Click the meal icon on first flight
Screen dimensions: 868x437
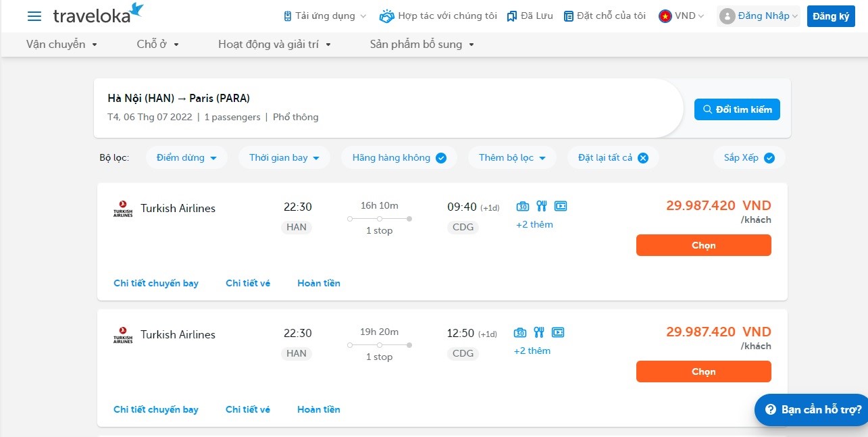(541, 206)
